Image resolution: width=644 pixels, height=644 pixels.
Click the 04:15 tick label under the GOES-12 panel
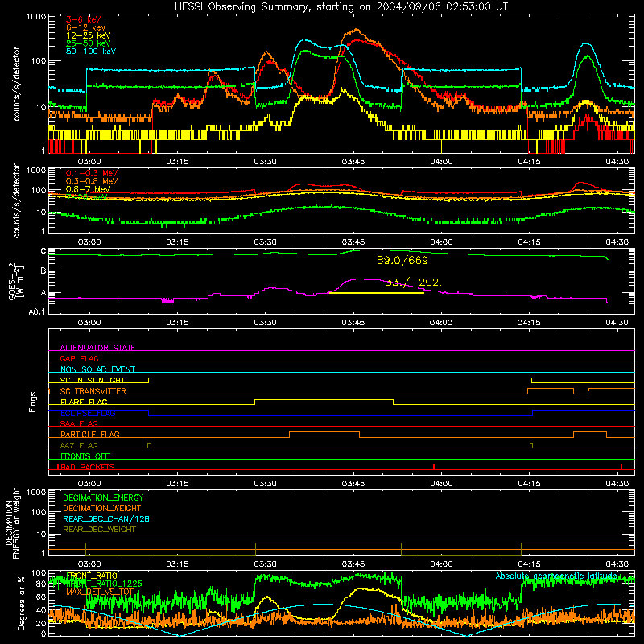click(x=529, y=323)
